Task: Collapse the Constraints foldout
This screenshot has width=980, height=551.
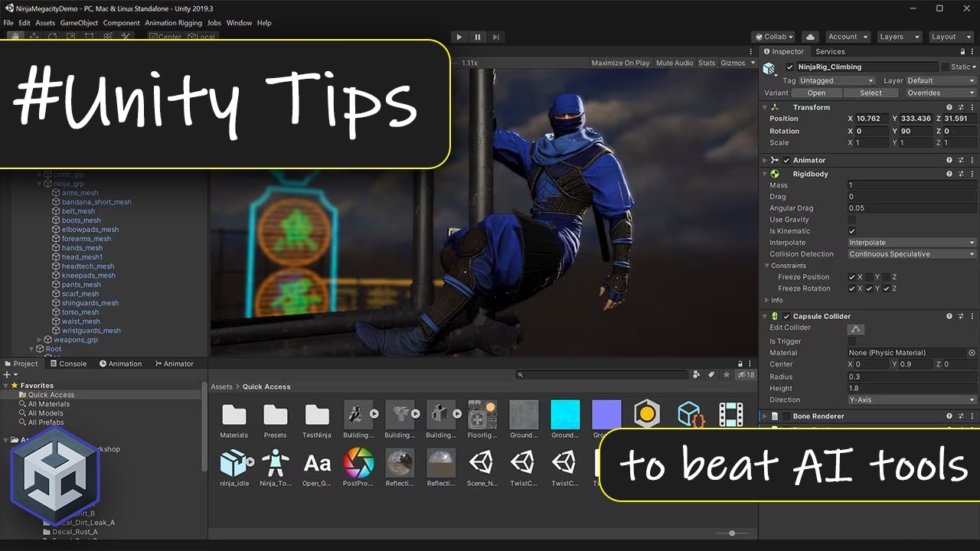Action: (766, 266)
